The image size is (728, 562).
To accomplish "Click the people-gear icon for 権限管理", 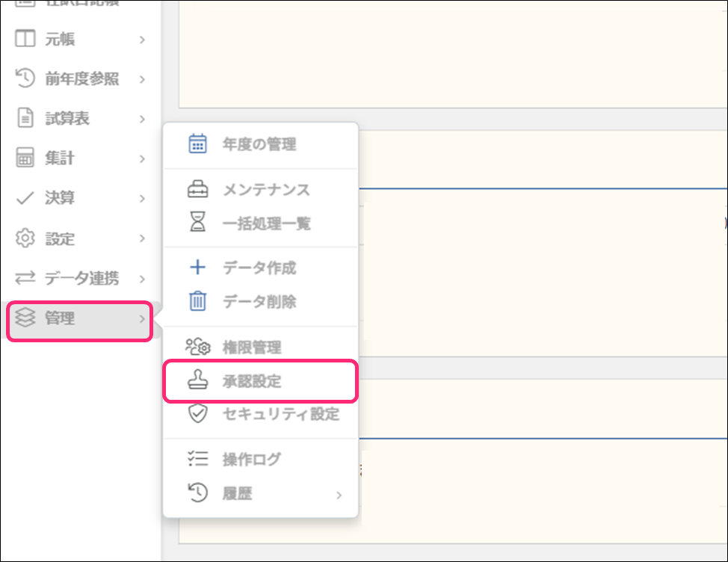I will pyautogui.click(x=197, y=347).
